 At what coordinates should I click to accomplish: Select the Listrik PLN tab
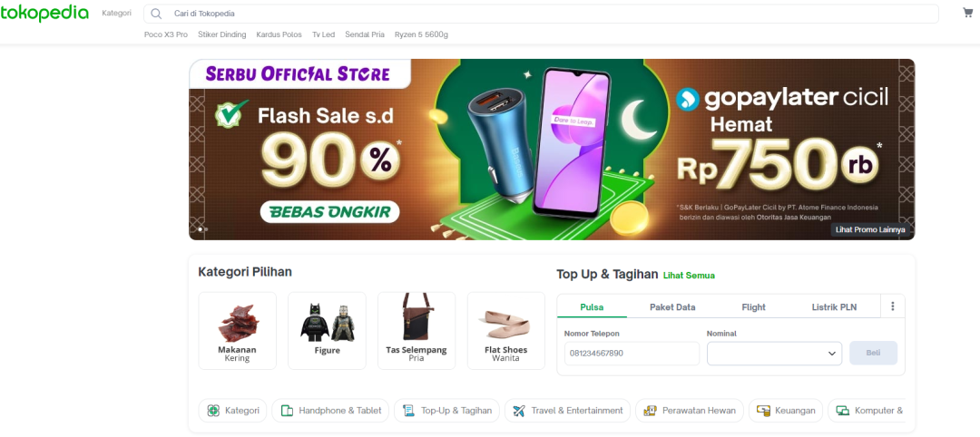[x=835, y=307]
